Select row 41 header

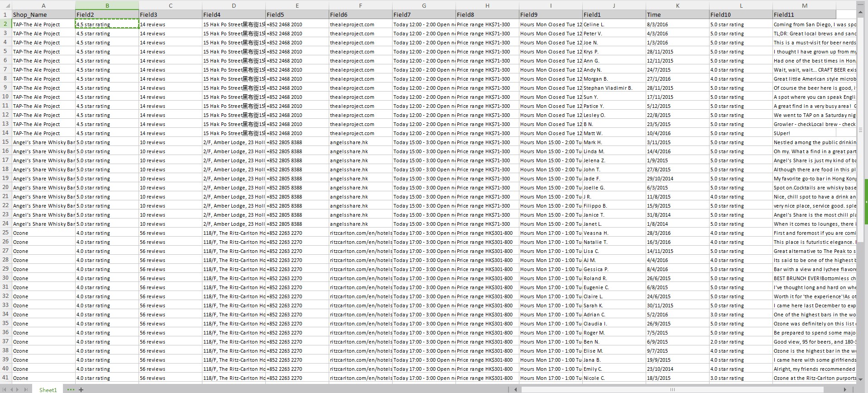6,378
